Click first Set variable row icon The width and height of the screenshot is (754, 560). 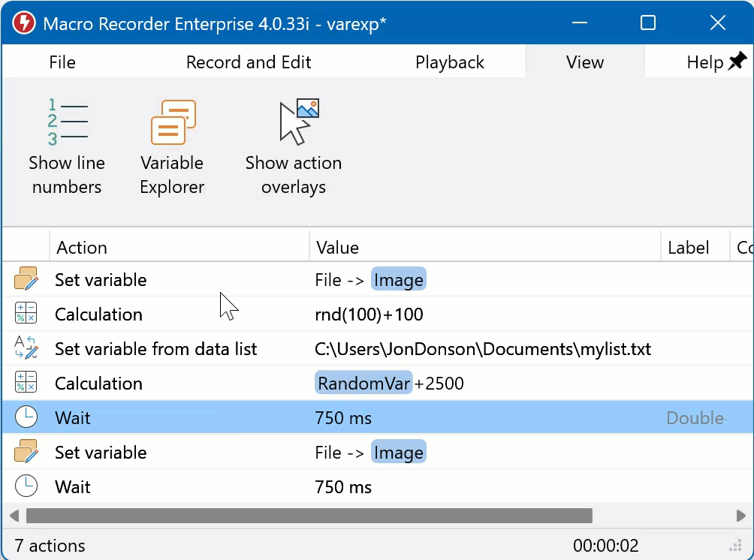tap(26, 280)
